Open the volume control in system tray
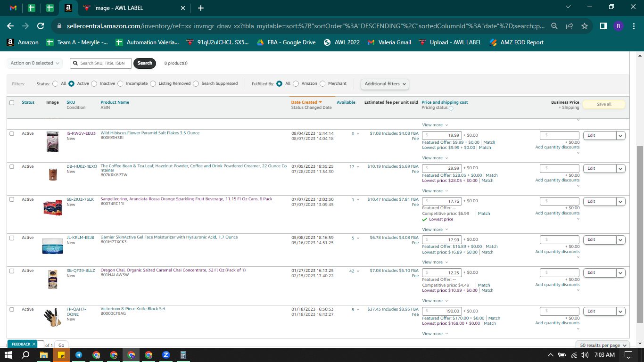644x362 pixels. click(585, 354)
